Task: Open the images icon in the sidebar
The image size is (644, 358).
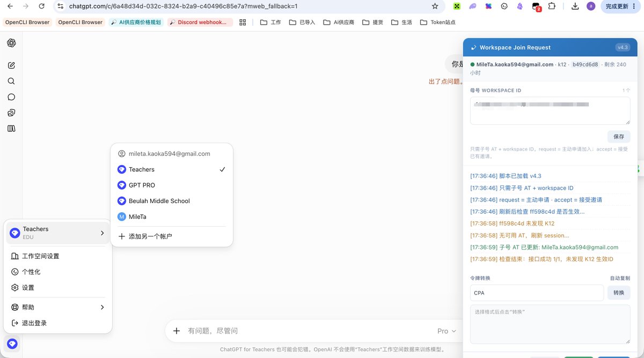Action: (x=11, y=113)
